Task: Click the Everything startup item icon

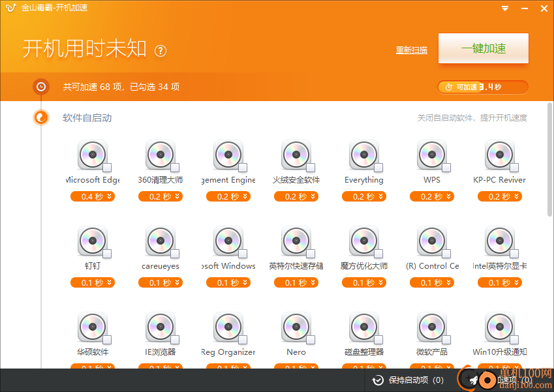Action: (x=364, y=155)
